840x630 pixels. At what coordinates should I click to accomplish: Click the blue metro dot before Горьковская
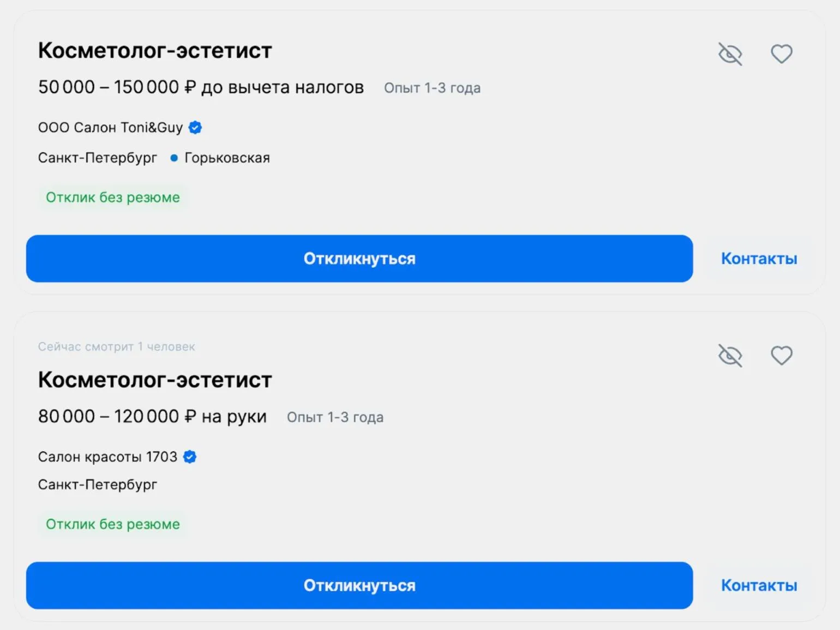coord(174,158)
